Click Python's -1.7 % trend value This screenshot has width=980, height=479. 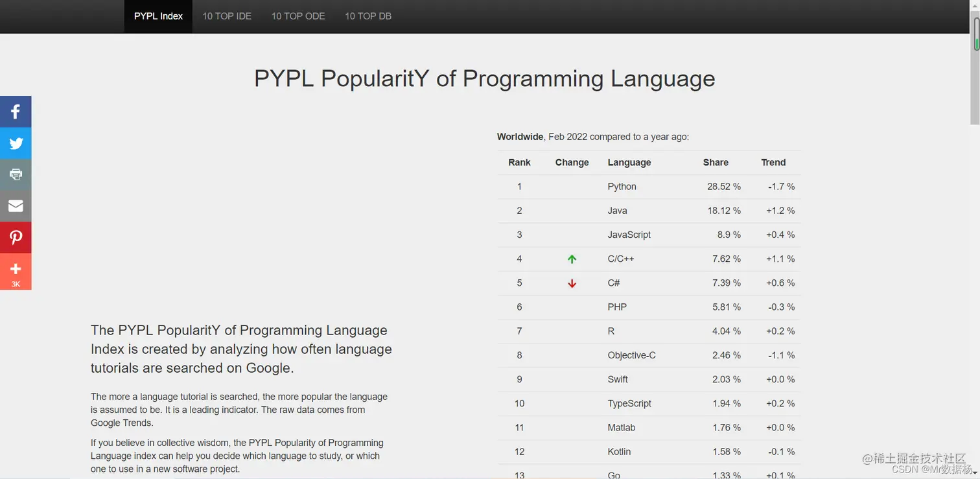click(782, 187)
